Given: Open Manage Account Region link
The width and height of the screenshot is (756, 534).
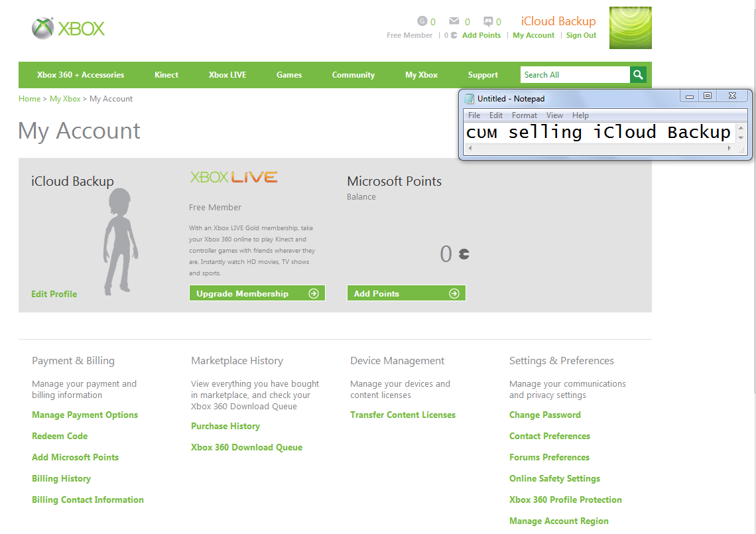Looking at the screenshot, I should (x=559, y=521).
